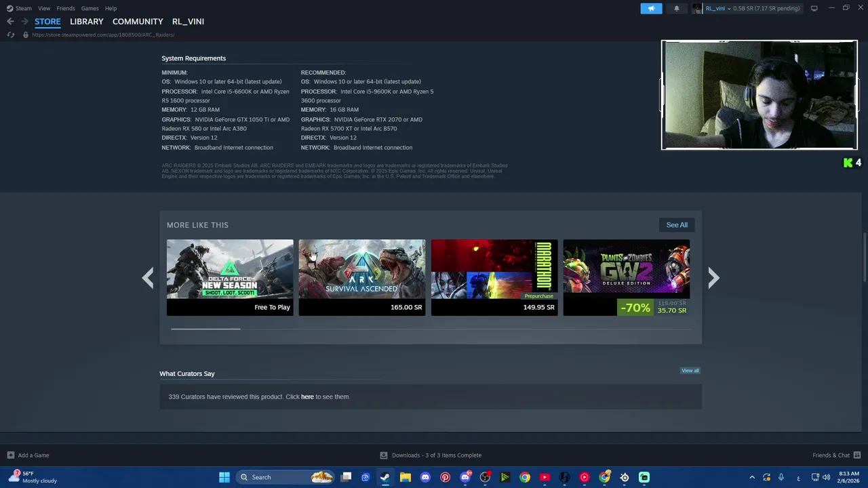
Task: Open Pinterest from the taskbar
Action: (x=445, y=477)
